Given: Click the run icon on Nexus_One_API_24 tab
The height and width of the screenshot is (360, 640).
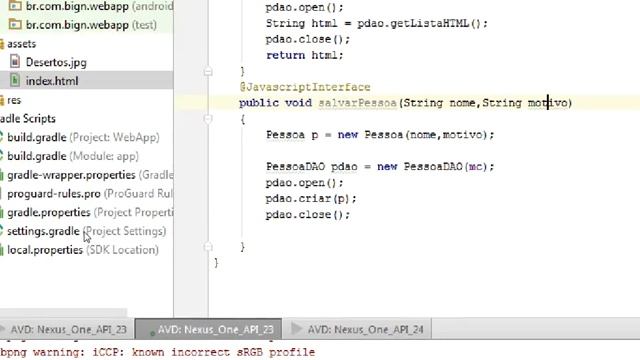Looking at the screenshot, I should point(297,329).
